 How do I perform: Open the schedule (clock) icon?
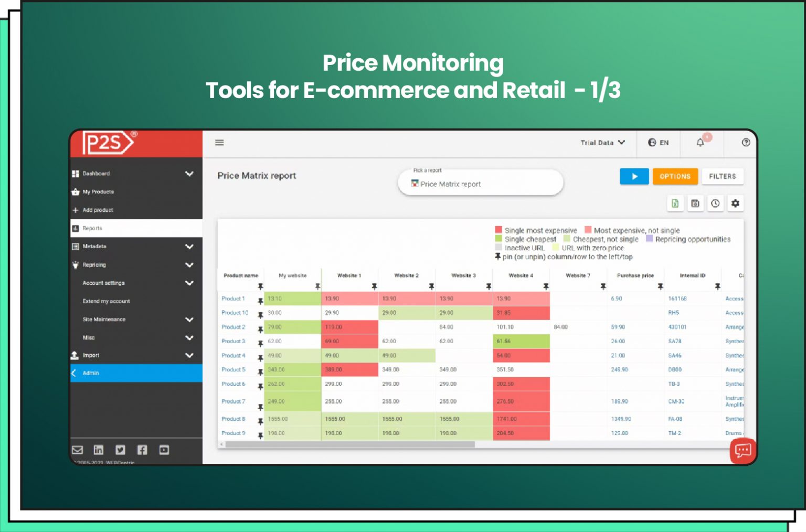tap(715, 204)
